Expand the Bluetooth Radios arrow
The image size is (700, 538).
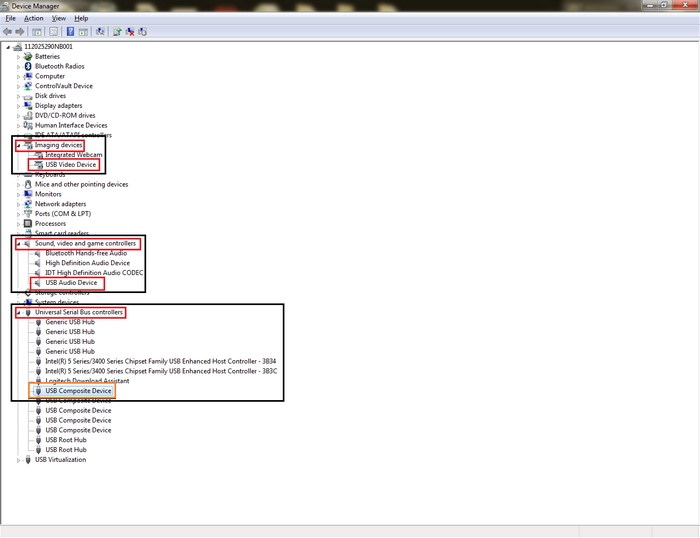click(x=19, y=67)
